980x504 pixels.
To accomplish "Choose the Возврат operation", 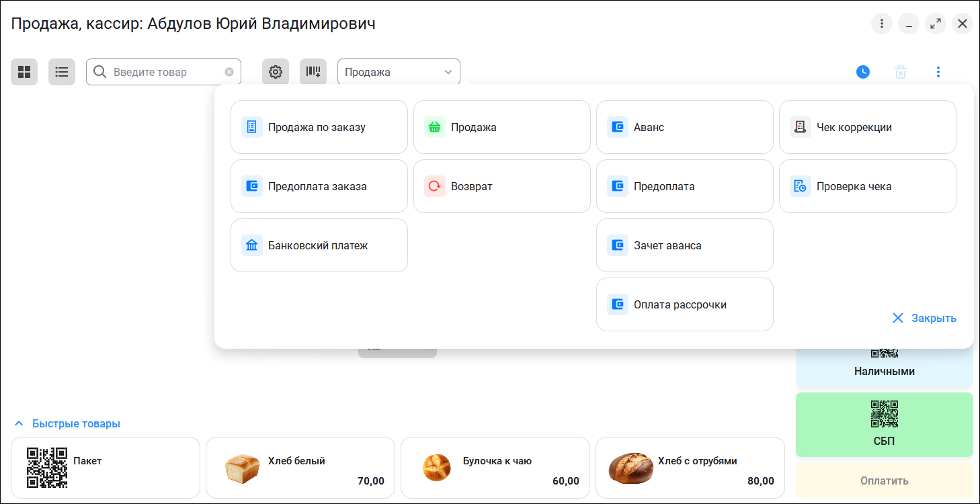I will click(502, 186).
